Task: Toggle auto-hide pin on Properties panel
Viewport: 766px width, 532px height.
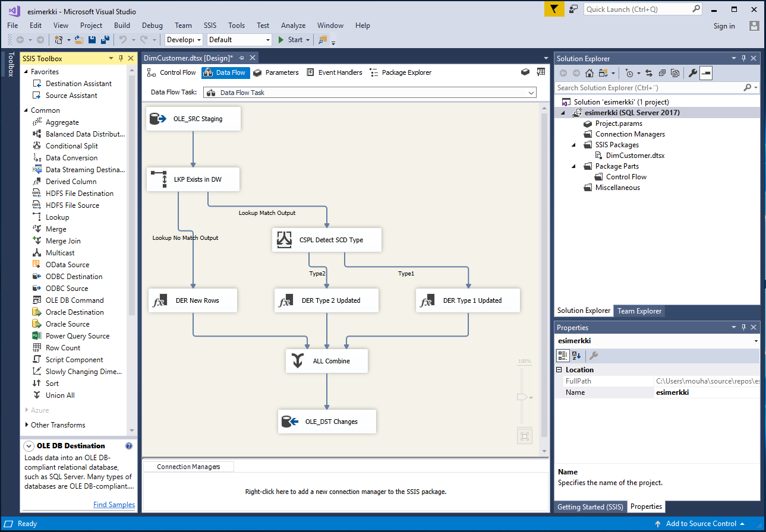Action: (x=743, y=327)
